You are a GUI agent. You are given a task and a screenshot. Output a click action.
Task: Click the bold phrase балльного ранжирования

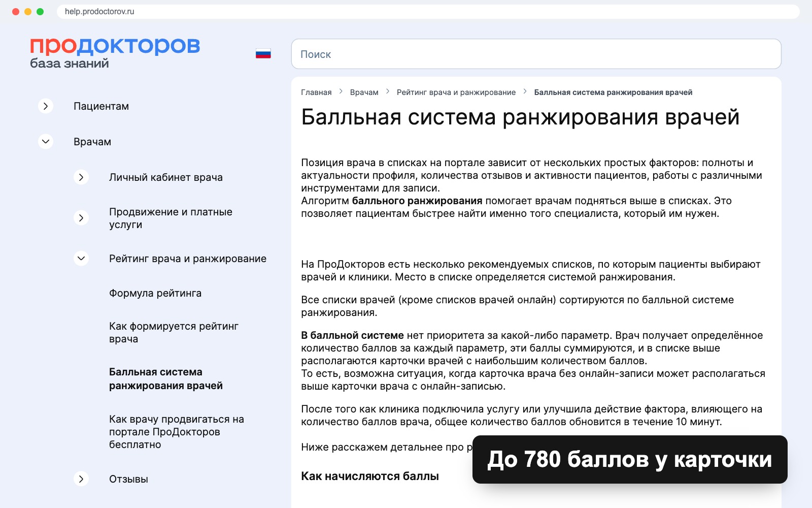(417, 201)
